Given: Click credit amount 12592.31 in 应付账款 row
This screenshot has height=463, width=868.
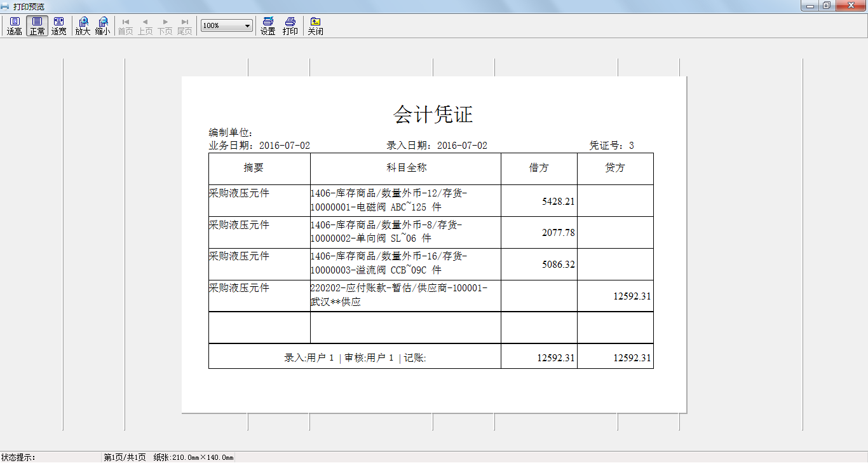Looking at the screenshot, I should [x=632, y=296].
